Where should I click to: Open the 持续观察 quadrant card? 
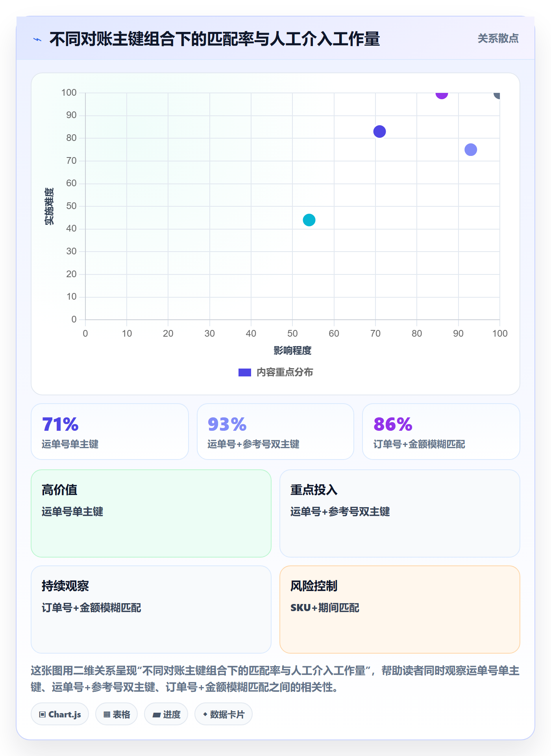151,610
